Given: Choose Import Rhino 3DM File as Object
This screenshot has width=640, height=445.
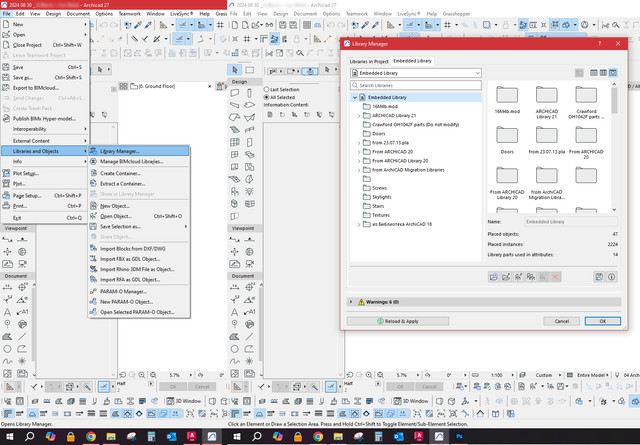Looking at the screenshot, I should pos(139,269).
